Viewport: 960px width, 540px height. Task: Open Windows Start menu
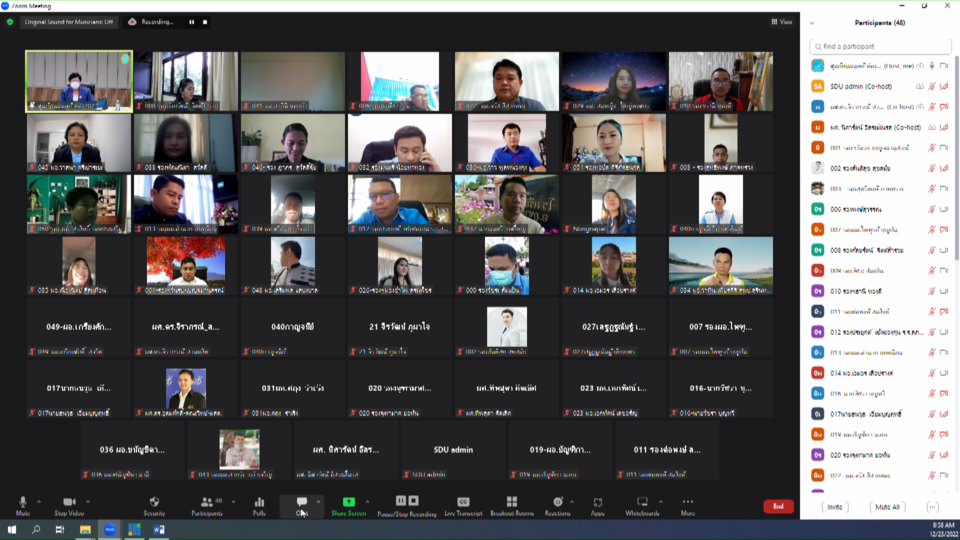click(12, 530)
